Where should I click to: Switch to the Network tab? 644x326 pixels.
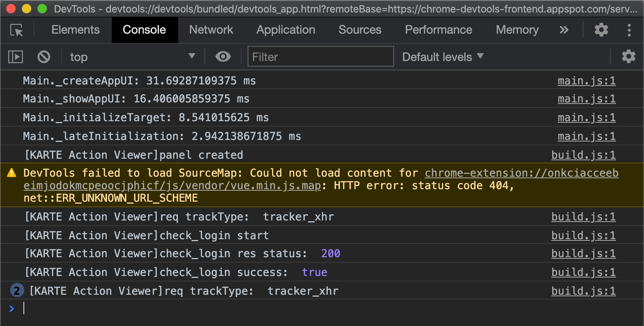point(211,30)
